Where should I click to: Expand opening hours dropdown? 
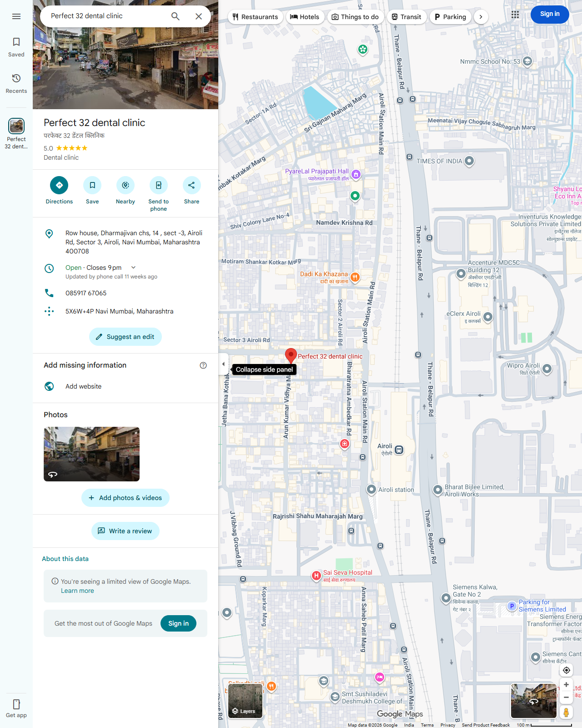point(133,268)
